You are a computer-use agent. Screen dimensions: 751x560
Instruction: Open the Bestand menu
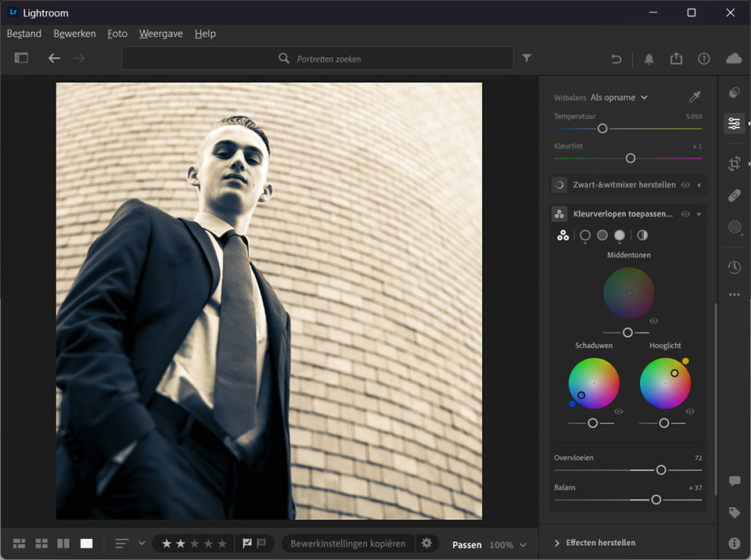coord(24,34)
